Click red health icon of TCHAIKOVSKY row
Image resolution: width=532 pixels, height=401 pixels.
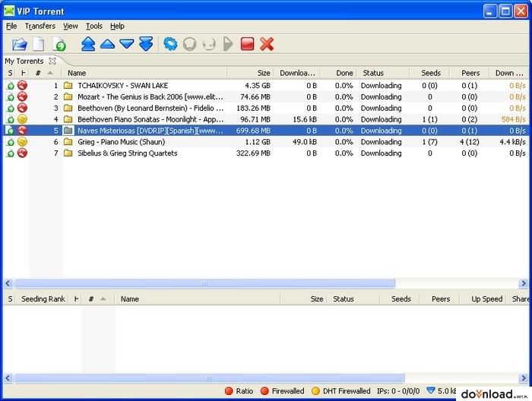(x=22, y=85)
